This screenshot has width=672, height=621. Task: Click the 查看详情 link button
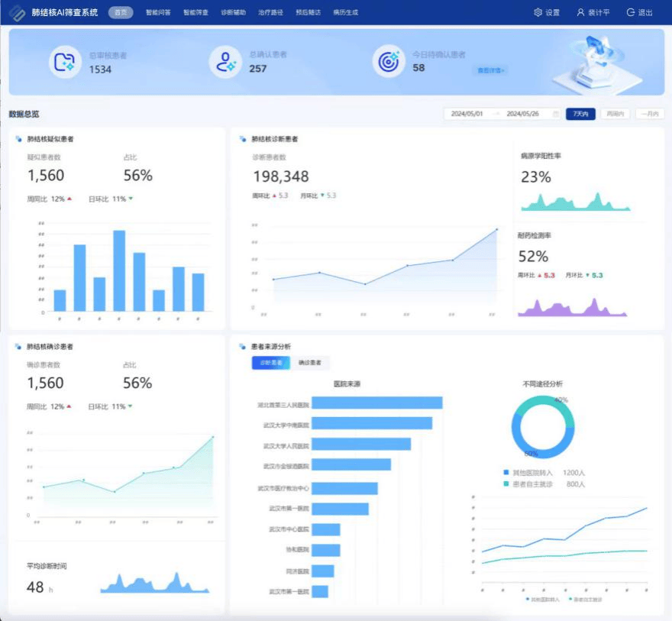(x=491, y=70)
